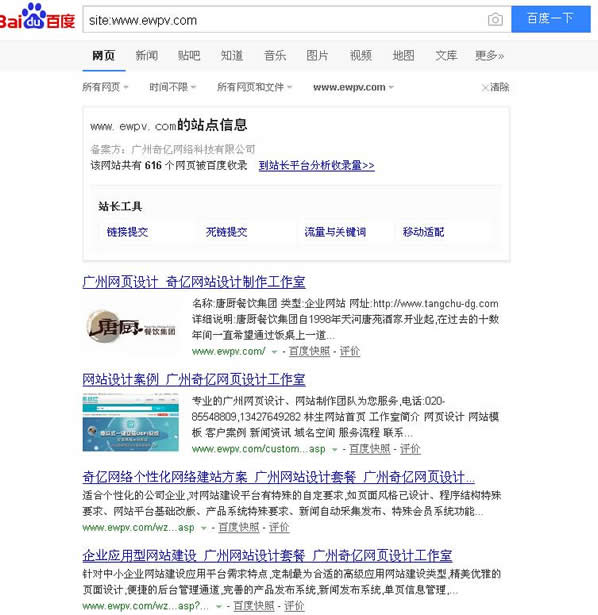Switch to the 图片 tab
Image resolution: width=598 pixels, height=615 pixels.
click(317, 56)
